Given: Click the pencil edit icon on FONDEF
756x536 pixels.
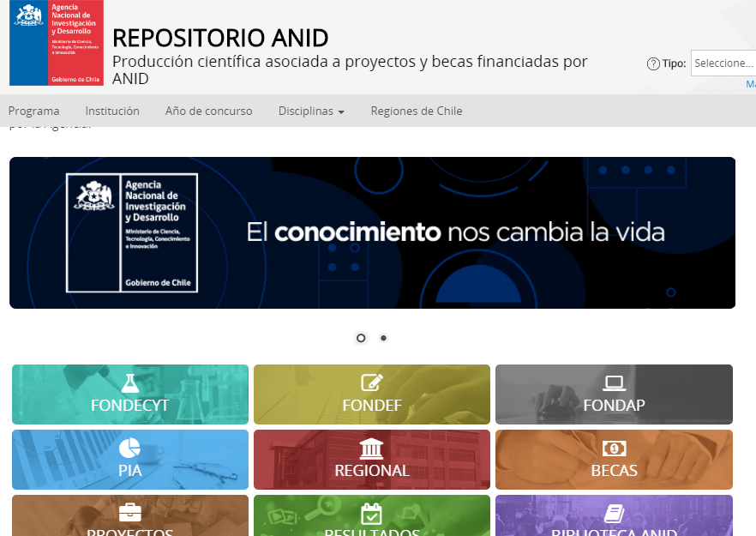Looking at the screenshot, I should [372, 383].
